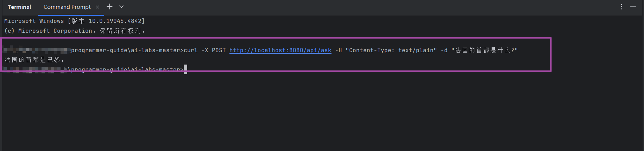Place cursor at the blinking terminal prompt
The height and width of the screenshot is (151, 644).
pos(185,69)
